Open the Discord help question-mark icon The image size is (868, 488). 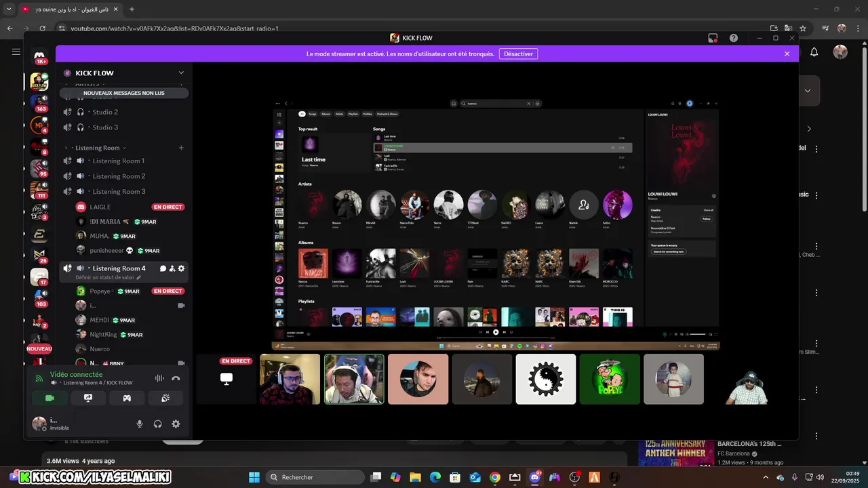pyautogui.click(x=733, y=38)
